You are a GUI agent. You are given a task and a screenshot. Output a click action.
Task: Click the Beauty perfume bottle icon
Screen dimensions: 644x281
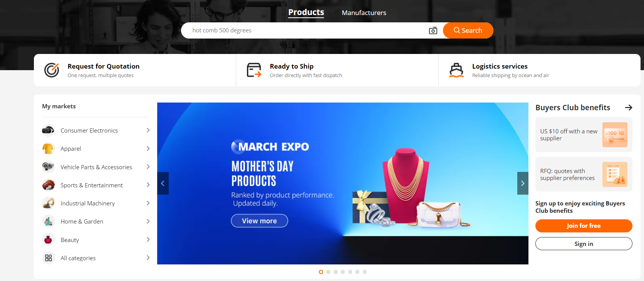point(49,240)
